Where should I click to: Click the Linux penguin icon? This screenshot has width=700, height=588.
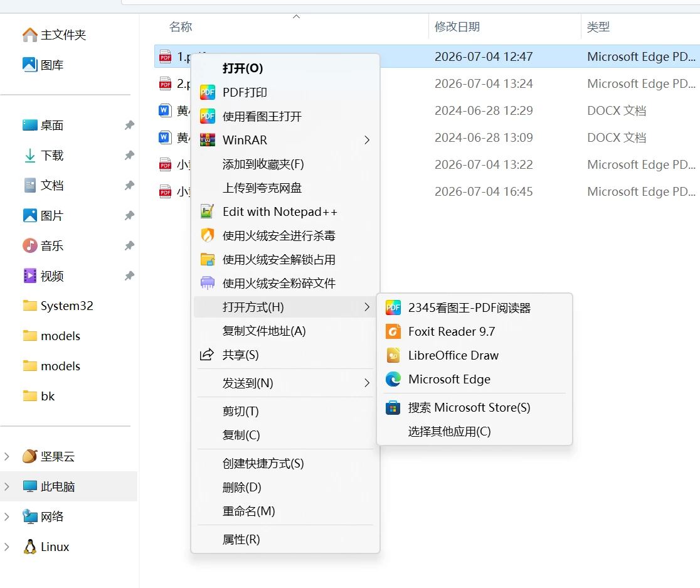click(x=30, y=547)
